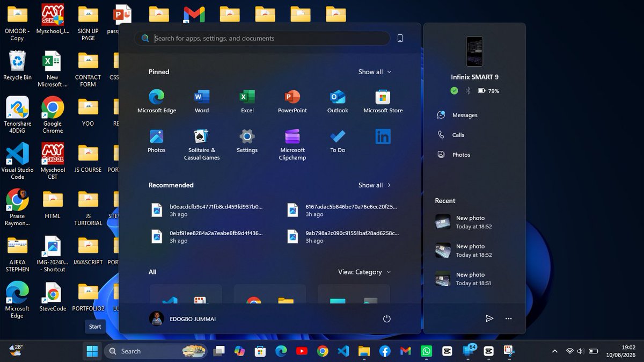Click the Start button on the taskbar
This screenshot has width=644, height=362.
[92, 351]
